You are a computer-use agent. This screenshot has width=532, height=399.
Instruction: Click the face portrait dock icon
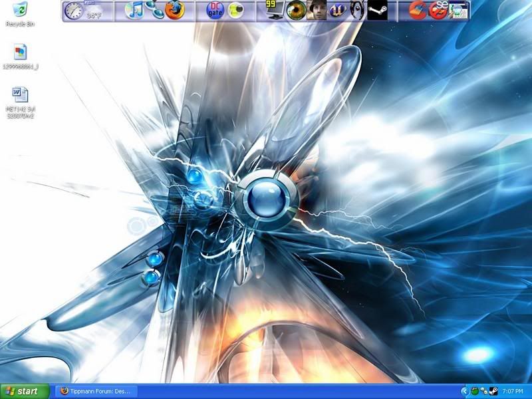317,11
